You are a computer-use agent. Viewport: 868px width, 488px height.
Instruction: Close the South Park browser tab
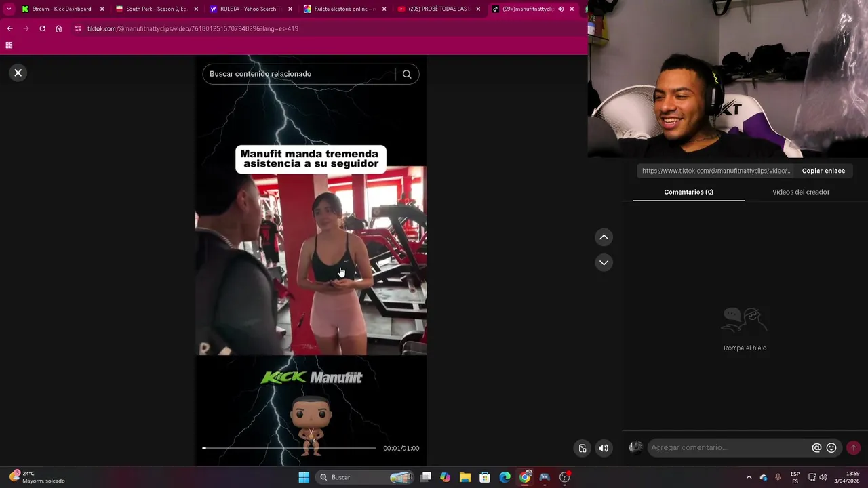(196, 9)
